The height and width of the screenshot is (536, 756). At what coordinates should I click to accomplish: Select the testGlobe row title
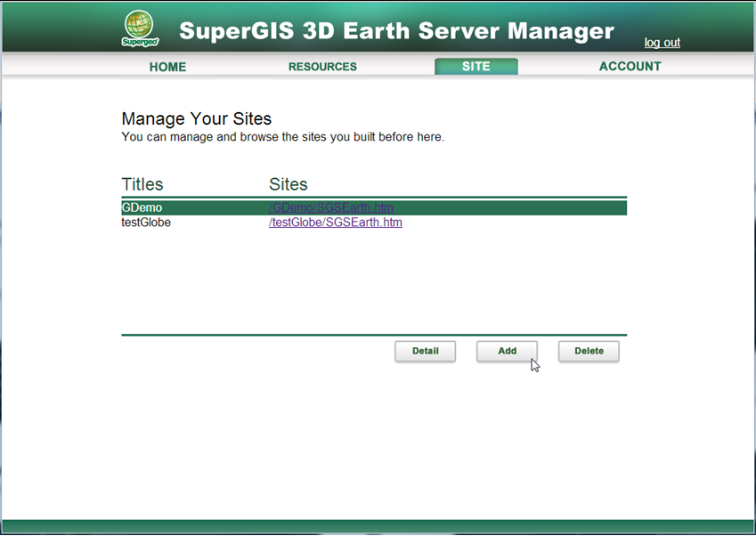146,223
